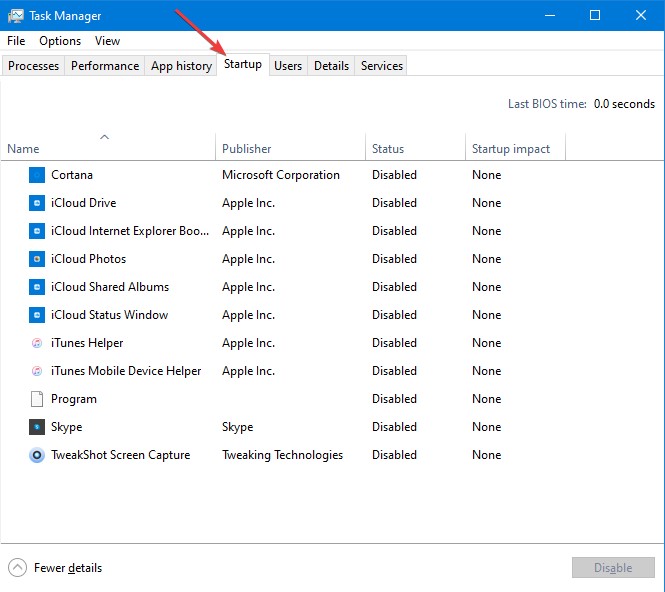Click Disabled status of Cortana row
Viewport: 665px width, 592px height.
click(x=394, y=175)
